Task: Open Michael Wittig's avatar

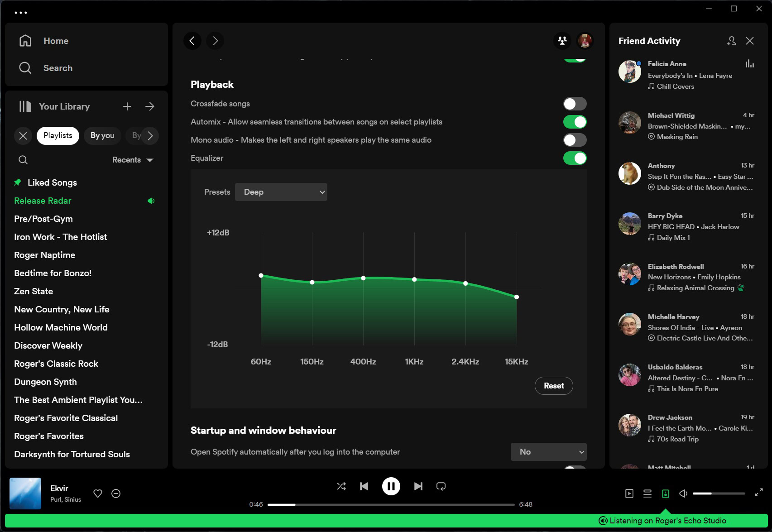Action: pyautogui.click(x=630, y=123)
